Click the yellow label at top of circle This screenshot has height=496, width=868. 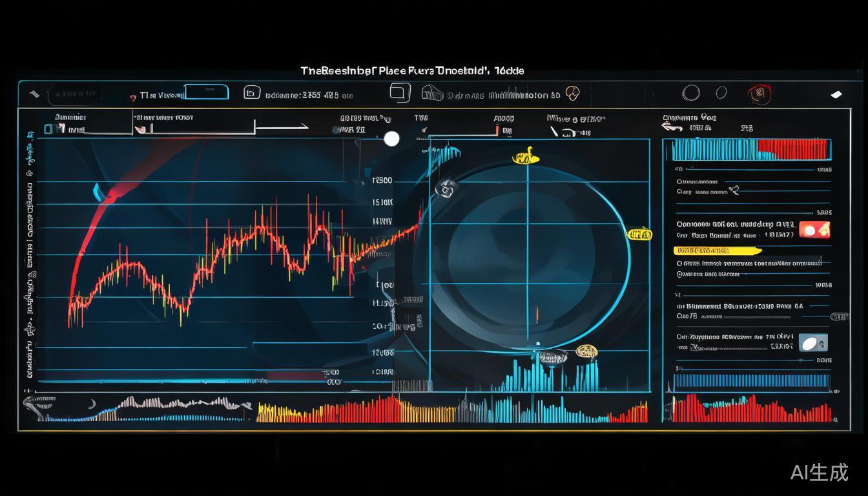click(525, 157)
